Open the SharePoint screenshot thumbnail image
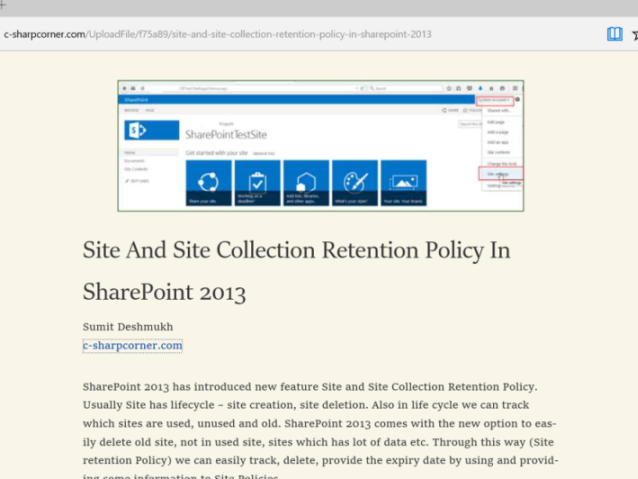 [x=321, y=146]
